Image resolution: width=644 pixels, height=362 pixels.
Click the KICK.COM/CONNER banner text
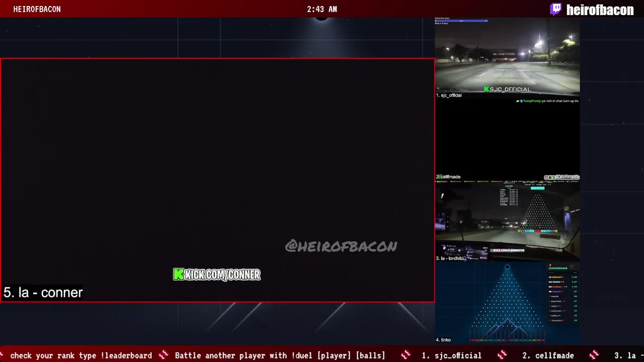(x=222, y=275)
